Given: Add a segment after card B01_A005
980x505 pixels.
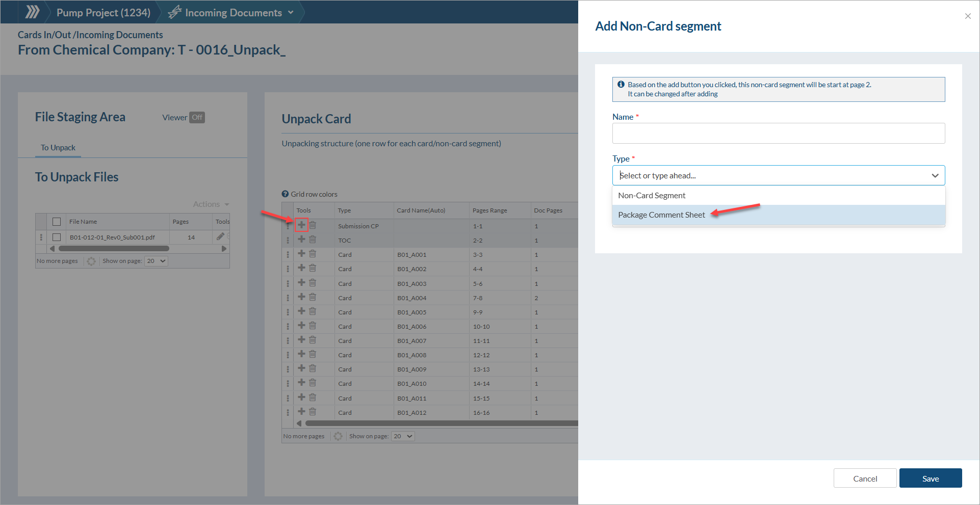Looking at the screenshot, I should click(x=301, y=311).
